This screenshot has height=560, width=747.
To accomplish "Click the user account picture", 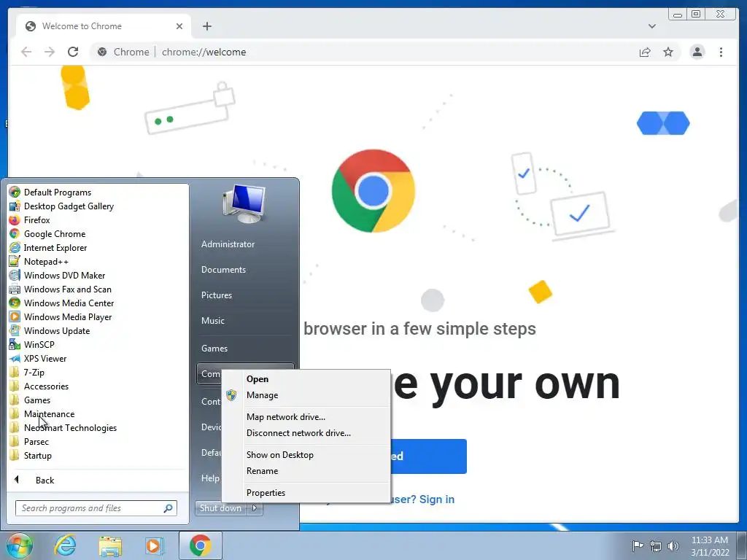I will [x=244, y=204].
